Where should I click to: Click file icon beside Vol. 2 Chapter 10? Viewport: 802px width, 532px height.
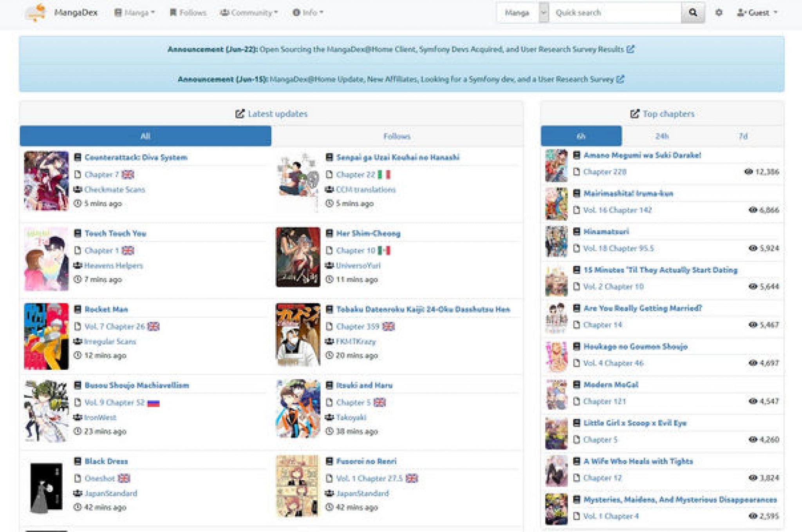click(576, 287)
